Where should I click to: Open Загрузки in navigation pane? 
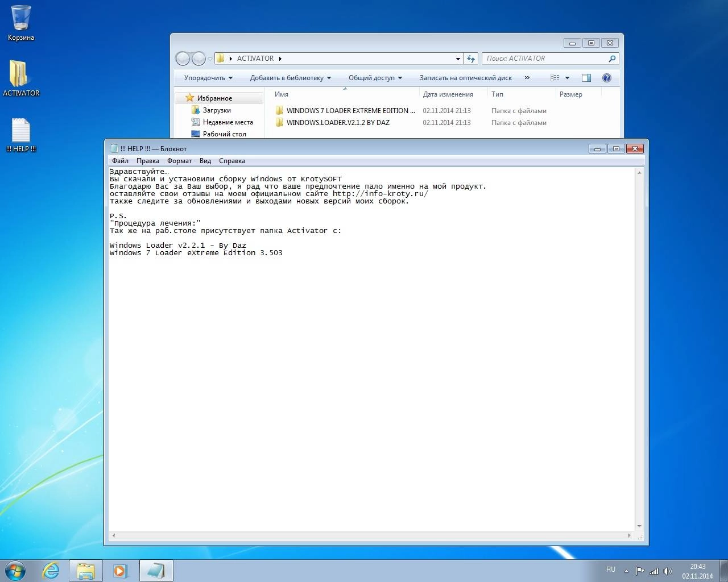[x=217, y=110]
